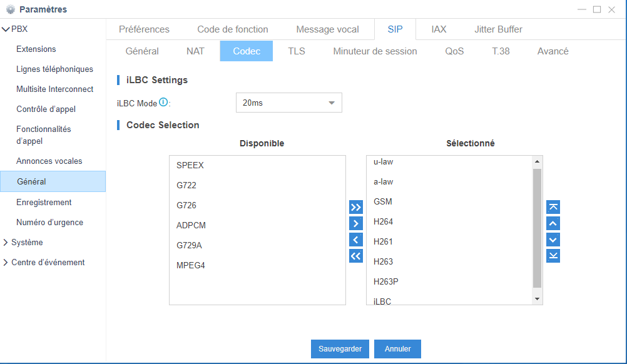
Task: Click the move-all-right double arrow button
Action: 356,207
